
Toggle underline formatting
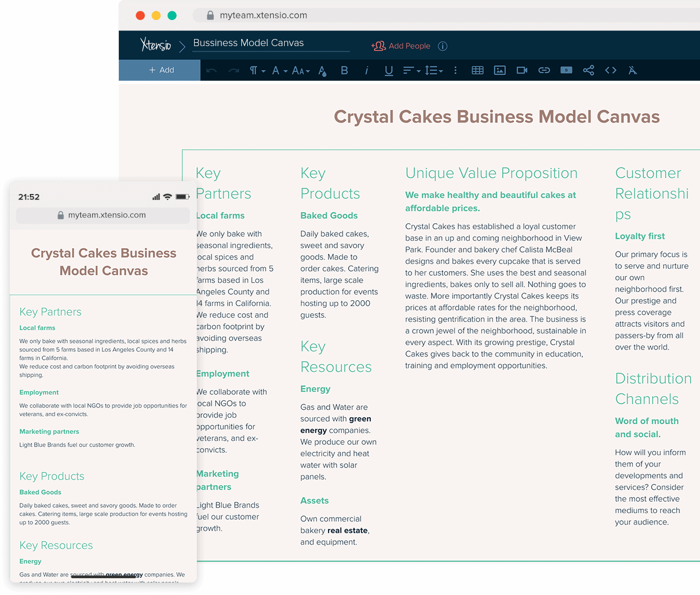click(x=388, y=70)
